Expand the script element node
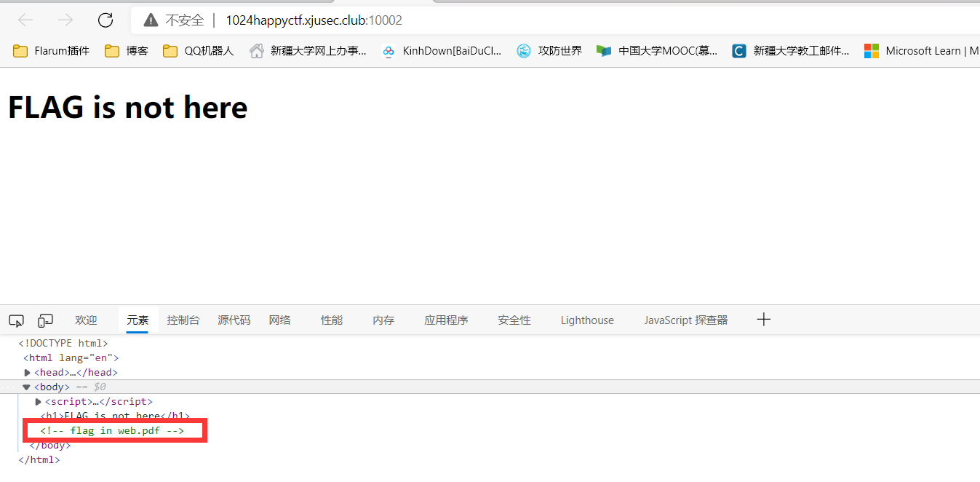 point(39,402)
